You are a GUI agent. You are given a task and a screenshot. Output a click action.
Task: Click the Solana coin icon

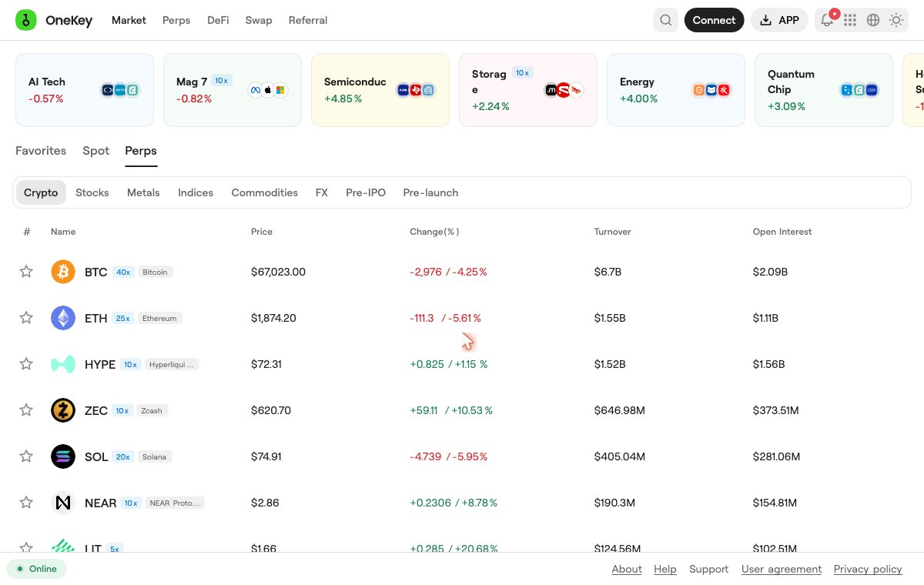[x=63, y=456]
